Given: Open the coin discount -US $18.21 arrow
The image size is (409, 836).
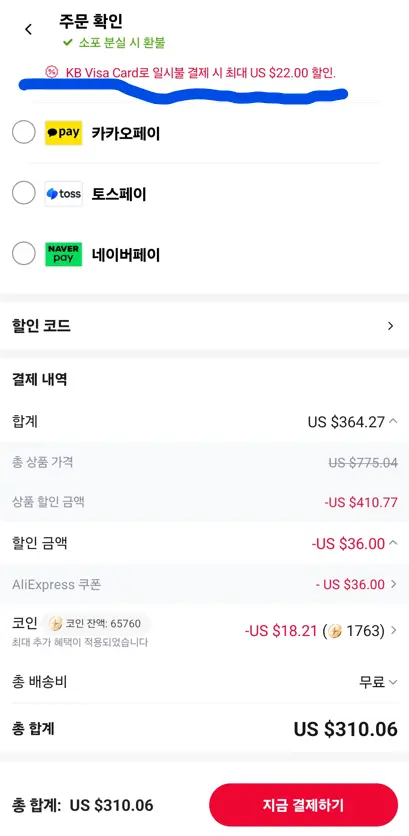Looking at the screenshot, I should [x=394, y=630].
